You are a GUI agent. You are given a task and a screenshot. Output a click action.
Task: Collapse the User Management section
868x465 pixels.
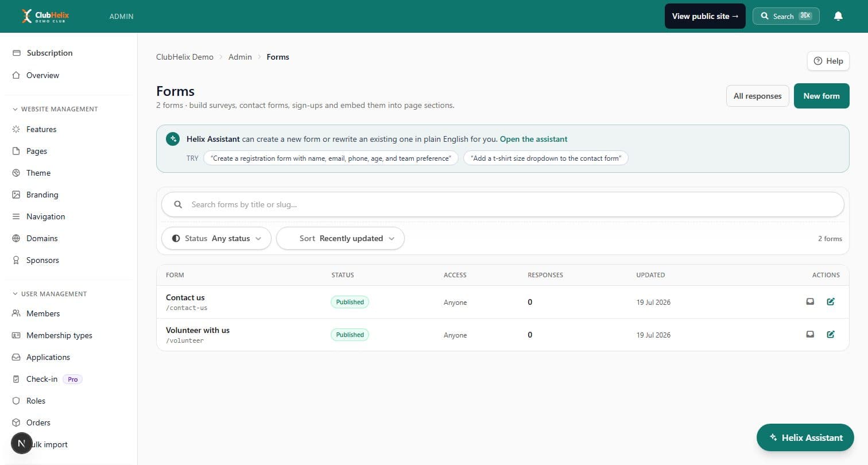pyautogui.click(x=50, y=294)
